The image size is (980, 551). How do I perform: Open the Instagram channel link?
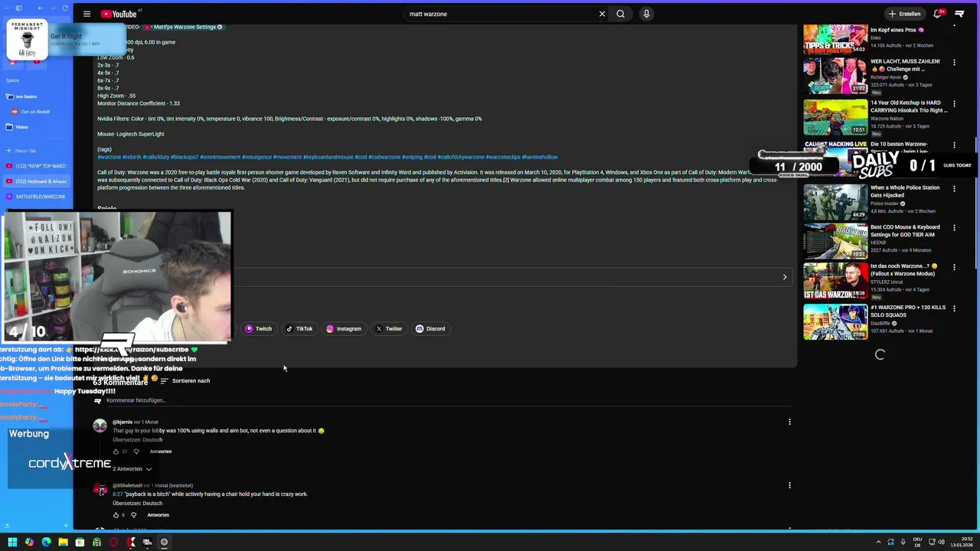pyautogui.click(x=344, y=328)
